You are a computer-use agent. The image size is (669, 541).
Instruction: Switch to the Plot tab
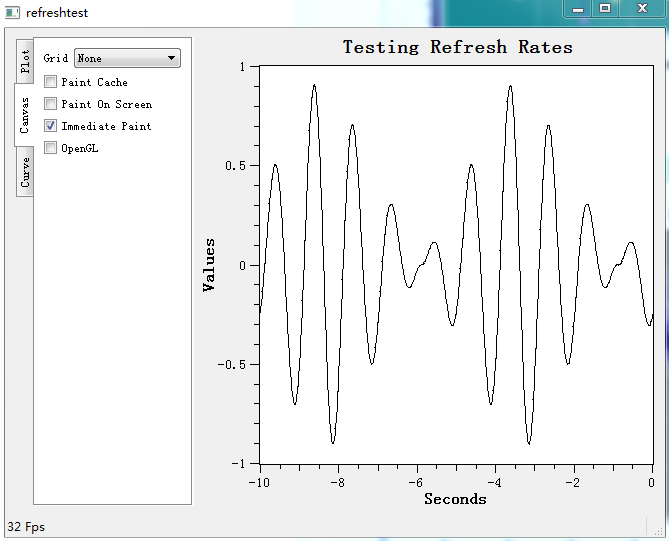coord(24,60)
